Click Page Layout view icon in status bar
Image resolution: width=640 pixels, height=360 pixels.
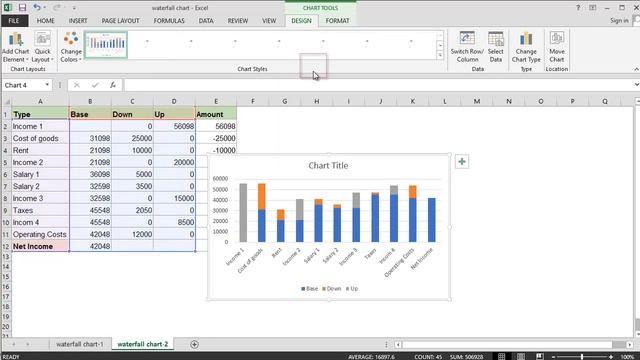coord(521,356)
